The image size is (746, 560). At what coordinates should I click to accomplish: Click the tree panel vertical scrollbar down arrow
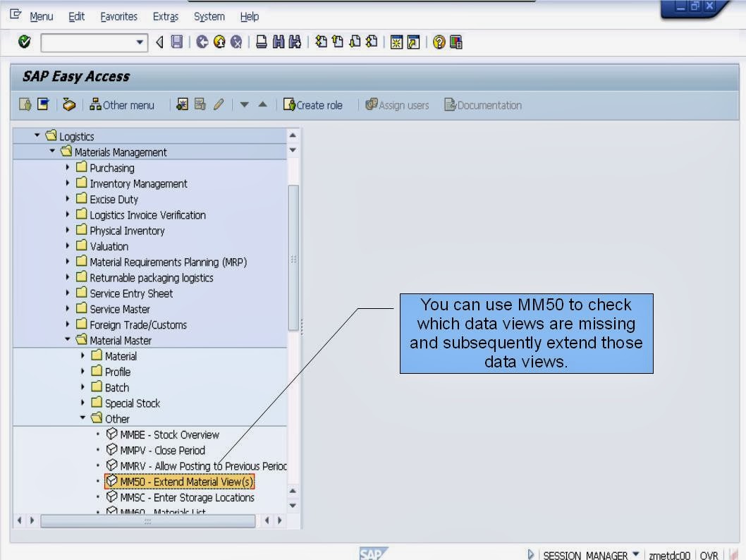(292, 506)
